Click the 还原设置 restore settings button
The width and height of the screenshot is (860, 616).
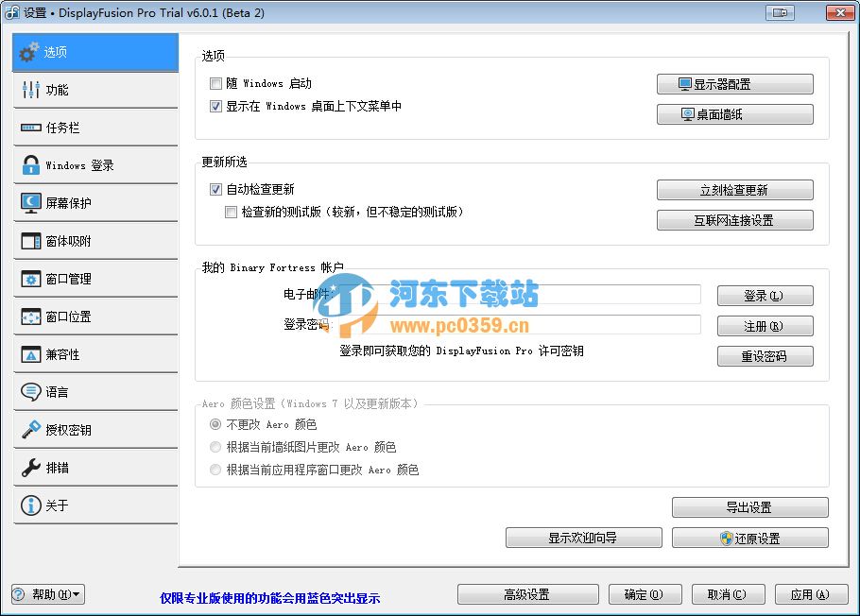click(750, 537)
